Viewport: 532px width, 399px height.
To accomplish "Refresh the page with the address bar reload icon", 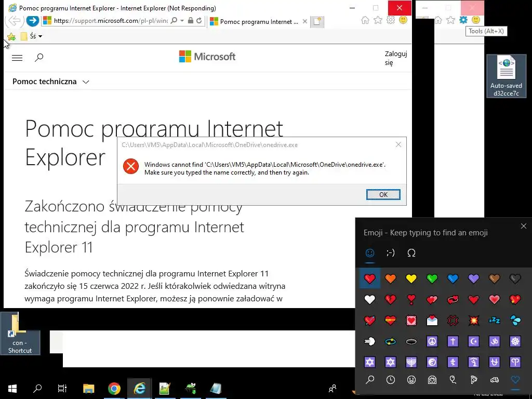I will point(199,21).
